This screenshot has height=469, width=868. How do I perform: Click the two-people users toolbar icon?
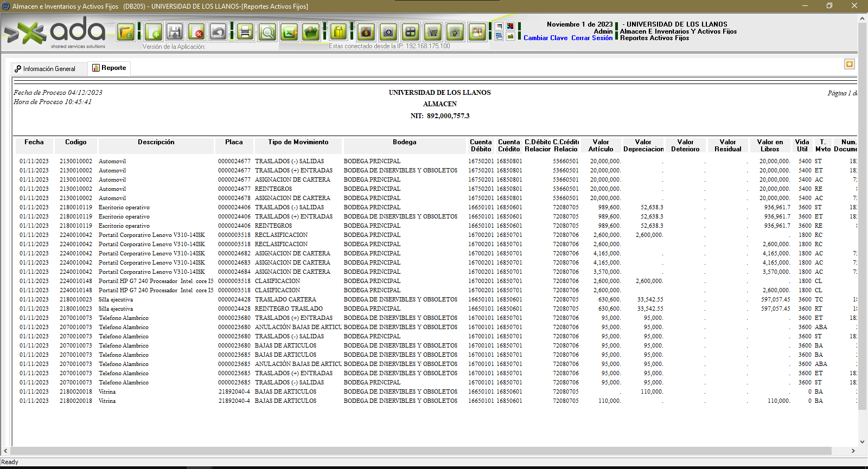[x=477, y=33]
